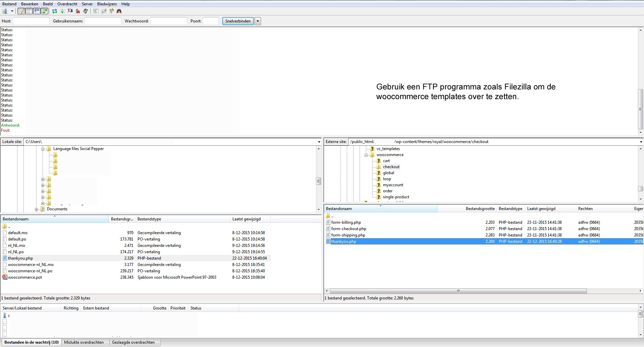Viewport: 644px width, 347px height.
Task: Click the remote file list horizontal scrollbar
Action: pos(458,291)
